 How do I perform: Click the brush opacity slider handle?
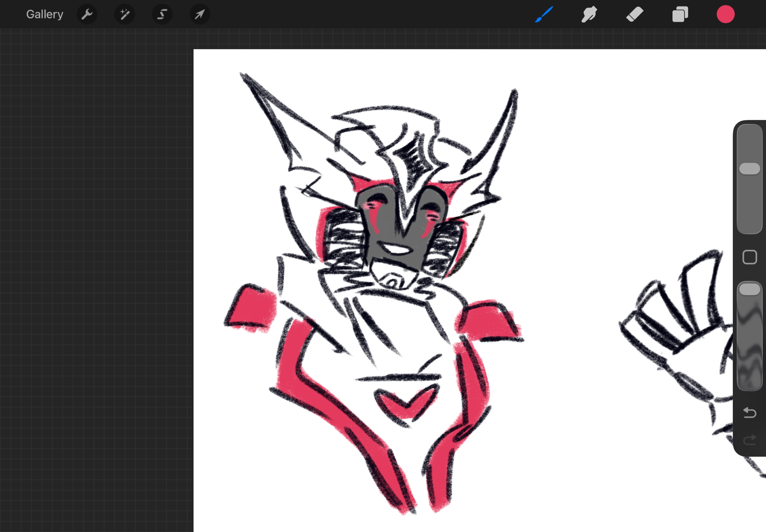[x=750, y=290]
